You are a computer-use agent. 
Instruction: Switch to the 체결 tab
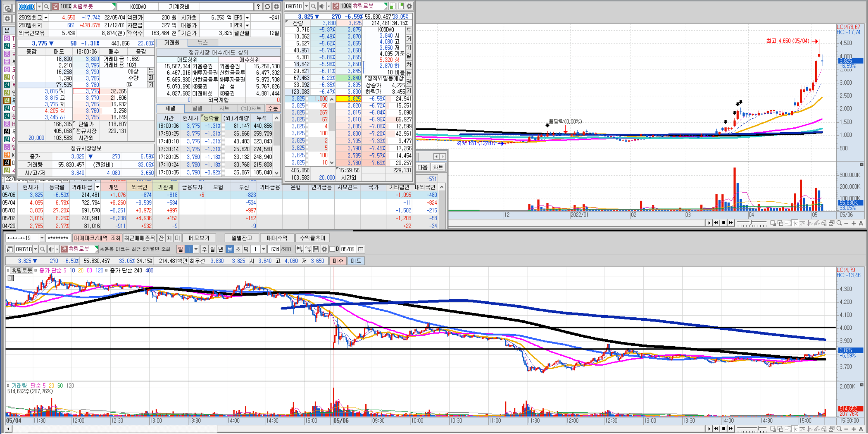[170, 108]
